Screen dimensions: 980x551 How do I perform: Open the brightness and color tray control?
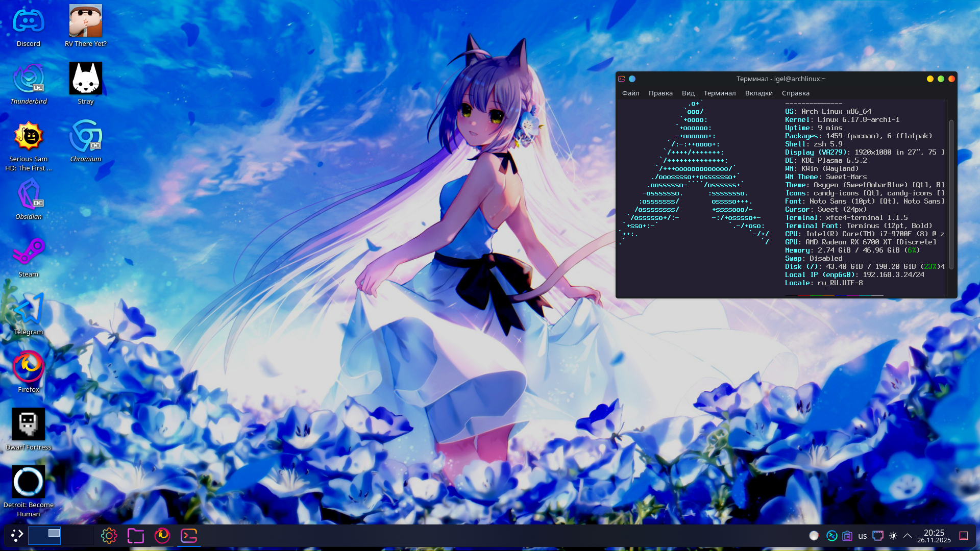pos(893,536)
